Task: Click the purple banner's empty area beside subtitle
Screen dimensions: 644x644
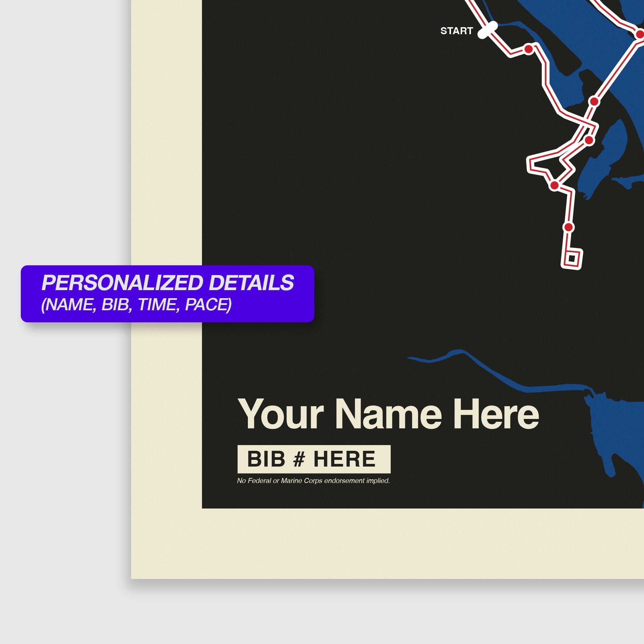Action: (x=272, y=305)
